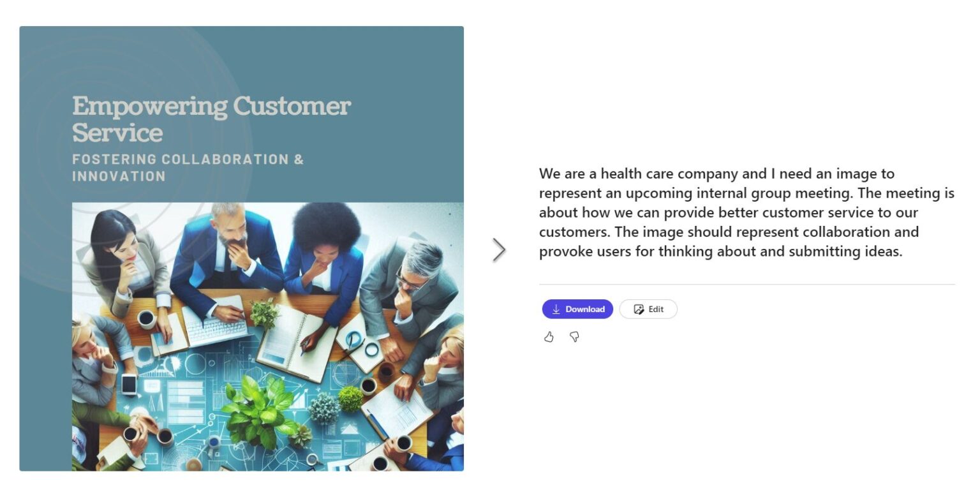Mark the design with thumbs down
The height and width of the screenshot is (490, 980).
click(574, 337)
